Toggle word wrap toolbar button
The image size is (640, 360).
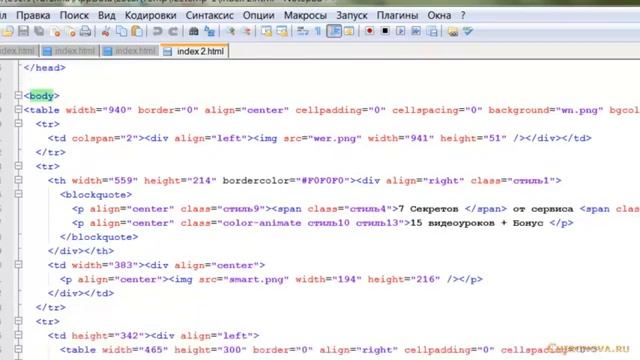(302, 31)
